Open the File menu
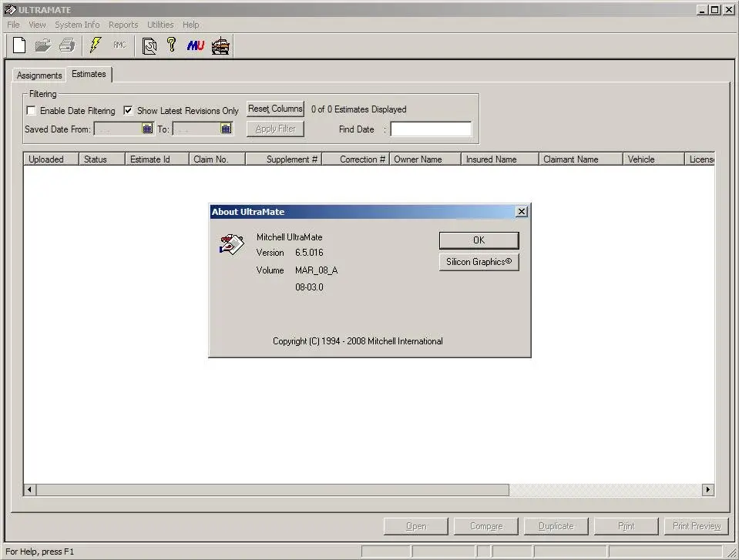Image resolution: width=739 pixels, height=560 pixels. coord(13,25)
